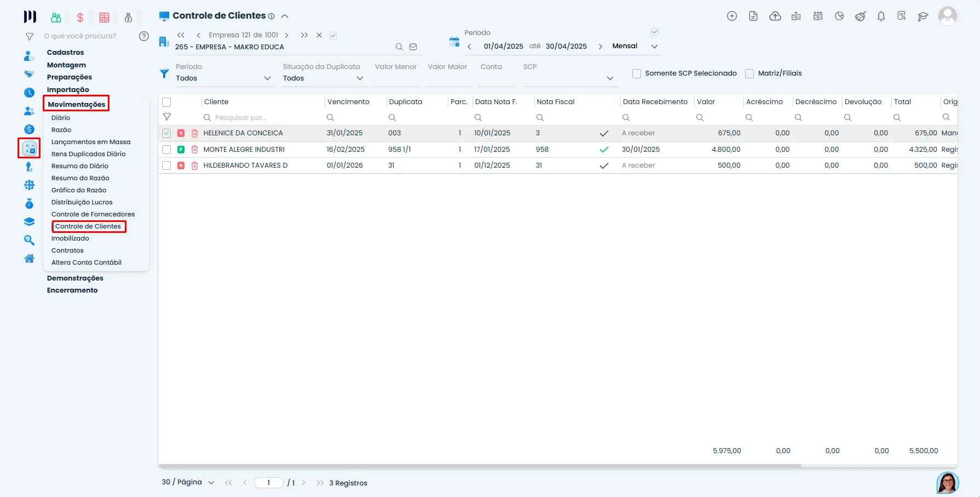Click the magnifier icon in left sidebar
Image resolution: width=980 pixels, height=497 pixels.
30,240
